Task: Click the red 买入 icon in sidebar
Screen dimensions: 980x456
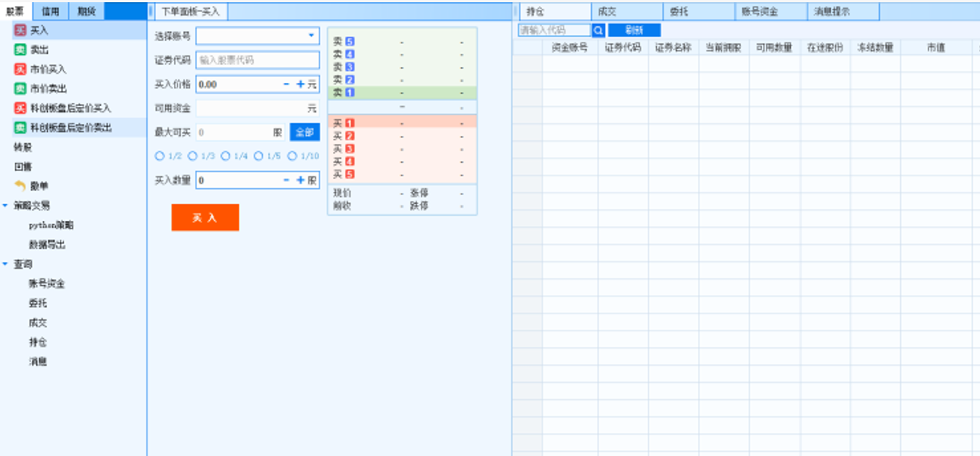Action: tap(20, 31)
